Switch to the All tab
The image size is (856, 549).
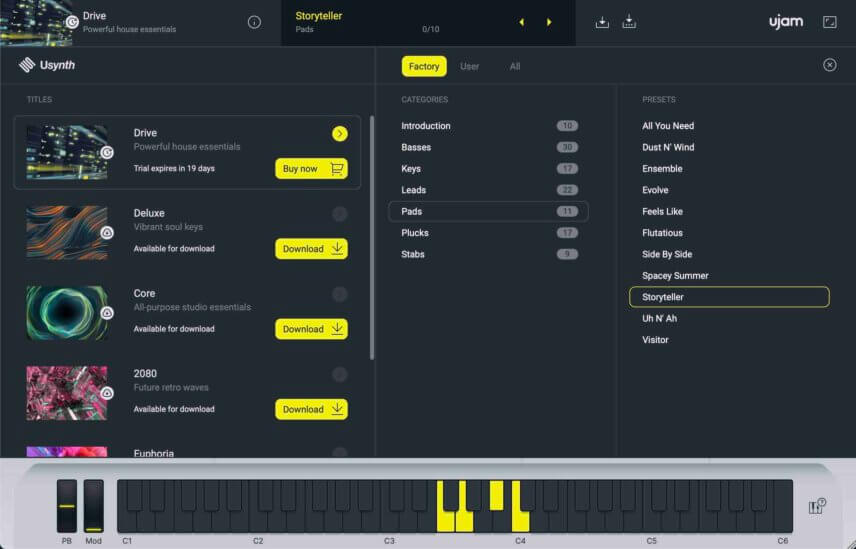(515, 66)
